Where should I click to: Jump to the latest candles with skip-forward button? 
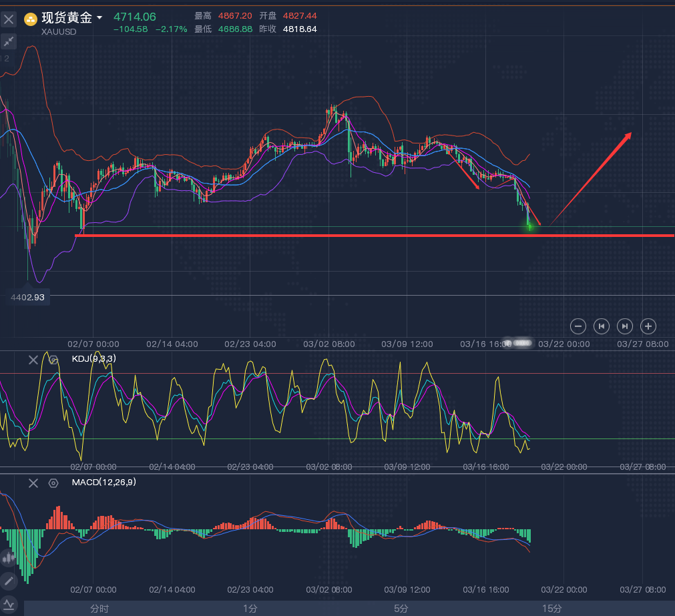pyautogui.click(x=624, y=326)
